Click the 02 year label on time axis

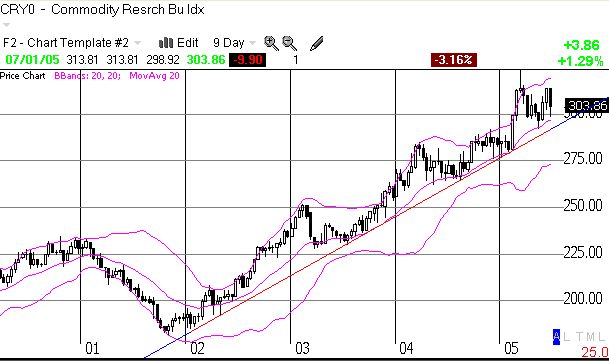pos(197,349)
